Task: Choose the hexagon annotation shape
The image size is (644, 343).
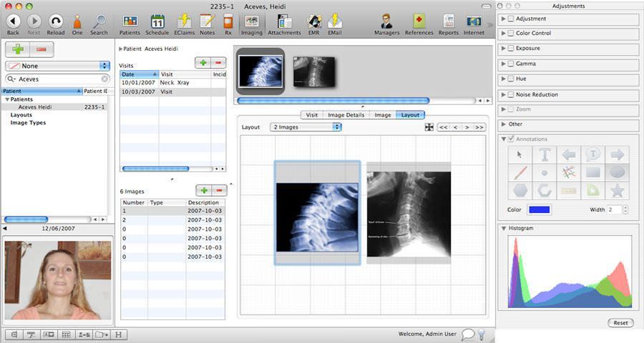Action: coord(520,191)
